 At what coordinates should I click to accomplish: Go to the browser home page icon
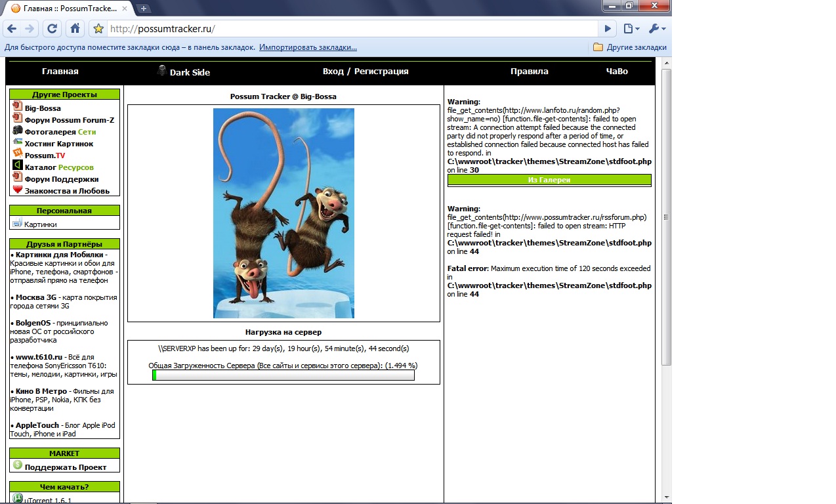coord(75,29)
